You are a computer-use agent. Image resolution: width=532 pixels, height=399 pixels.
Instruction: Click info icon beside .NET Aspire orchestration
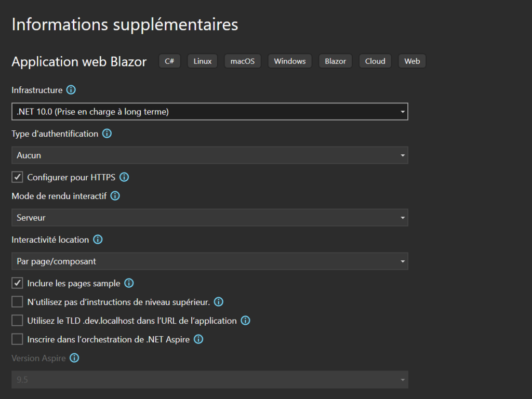click(x=198, y=339)
